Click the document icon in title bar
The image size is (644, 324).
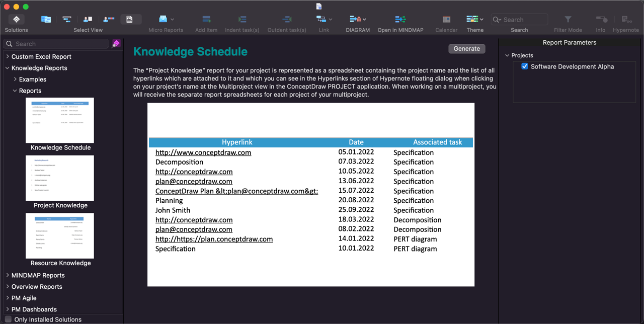pyautogui.click(x=319, y=6)
